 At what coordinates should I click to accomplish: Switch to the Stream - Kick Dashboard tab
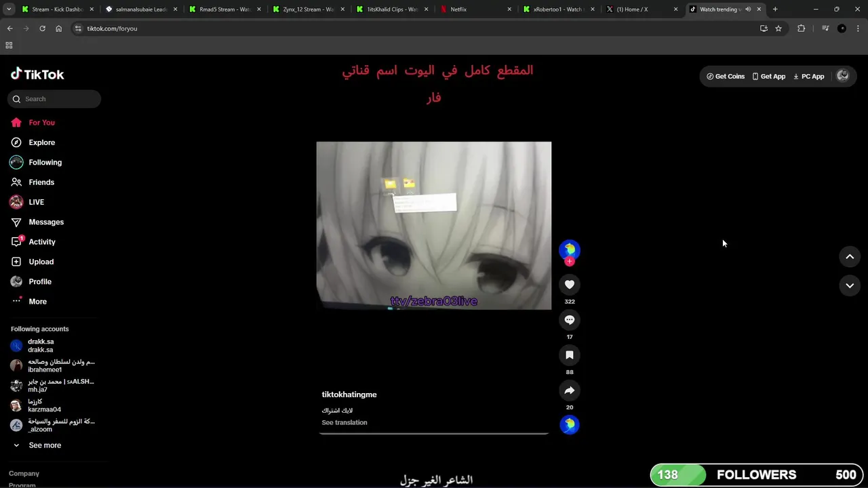coord(58,9)
